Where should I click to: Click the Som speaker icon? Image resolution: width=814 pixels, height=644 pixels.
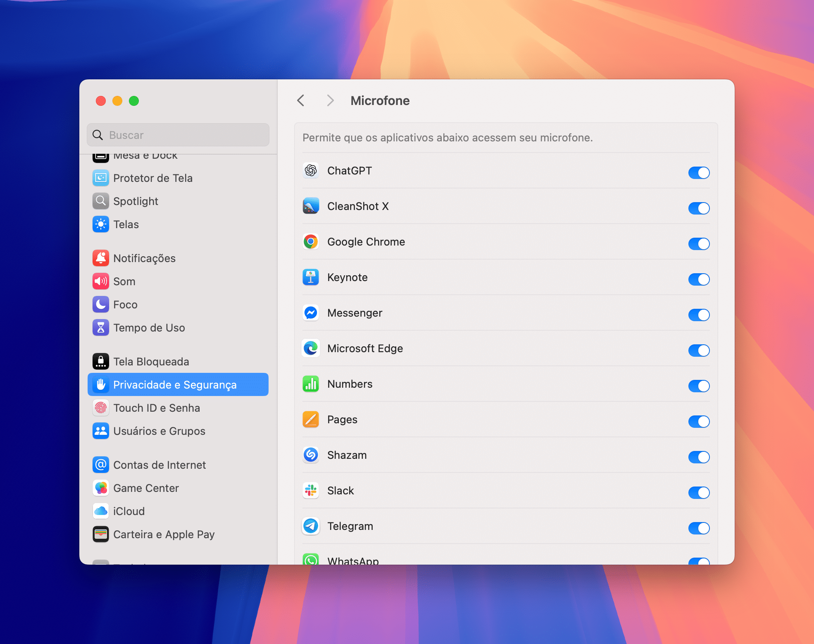[x=101, y=281]
